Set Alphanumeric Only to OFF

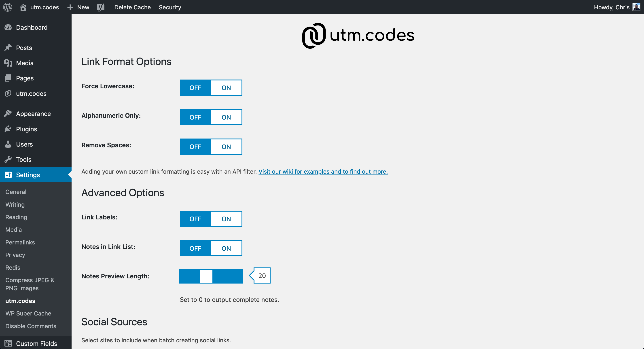[195, 117]
